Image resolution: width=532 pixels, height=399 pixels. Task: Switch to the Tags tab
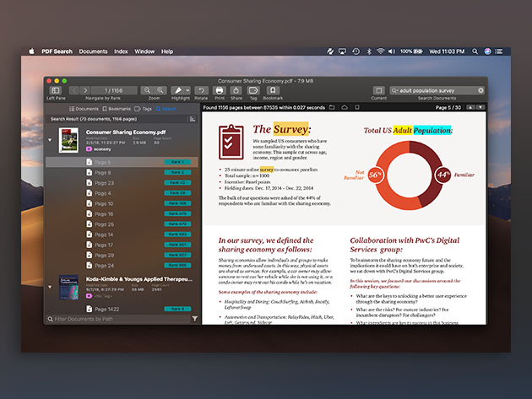coord(143,109)
